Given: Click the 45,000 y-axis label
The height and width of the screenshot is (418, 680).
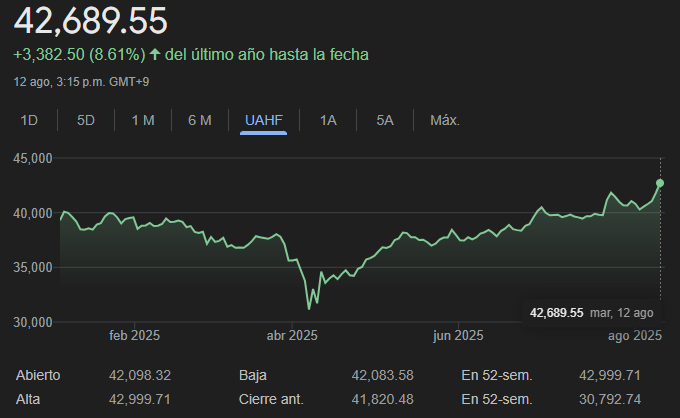Looking at the screenshot, I should tap(33, 158).
